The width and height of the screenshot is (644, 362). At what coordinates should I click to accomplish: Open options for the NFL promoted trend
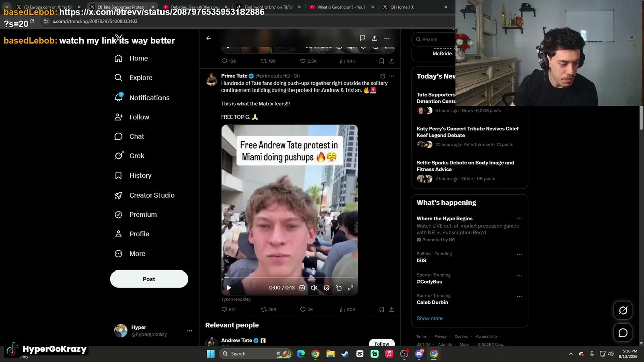pos(519,218)
